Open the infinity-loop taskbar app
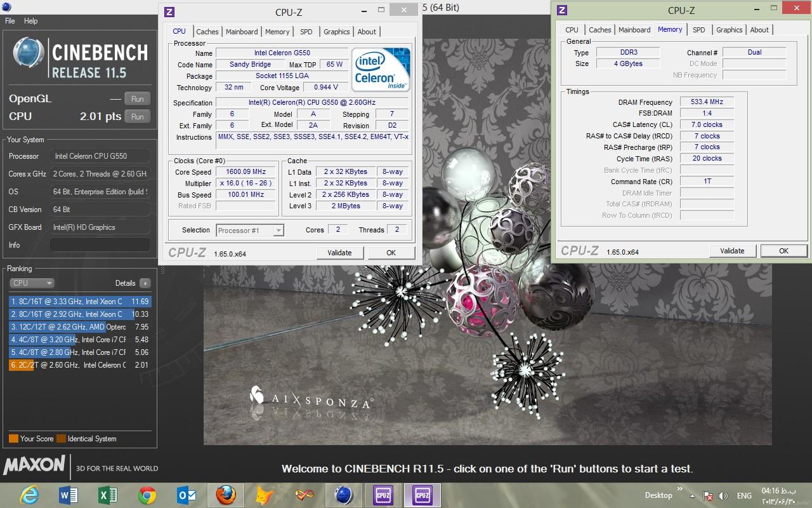Screen dimensions: 812x508 (x=304, y=495)
